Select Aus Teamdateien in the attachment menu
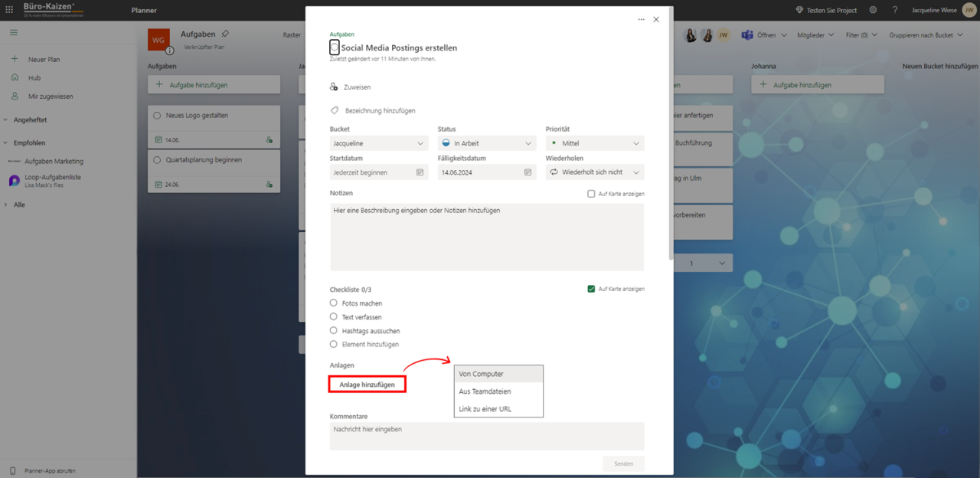Image resolution: width=980 pixels, height=478 pixels. [x=485, y=391]
